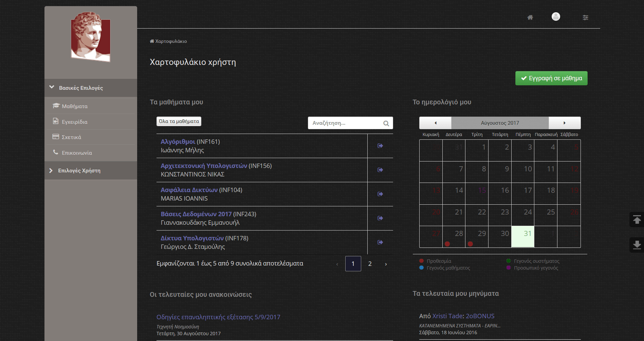Open the settings sliders icon
This screenshot has width=644, height=341.
(x=585, y=17)
